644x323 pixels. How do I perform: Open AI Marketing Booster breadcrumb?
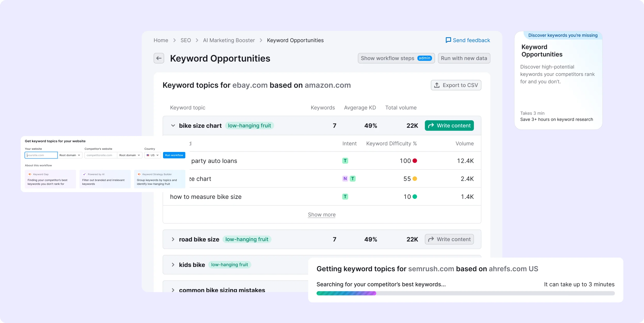(229, 40)
